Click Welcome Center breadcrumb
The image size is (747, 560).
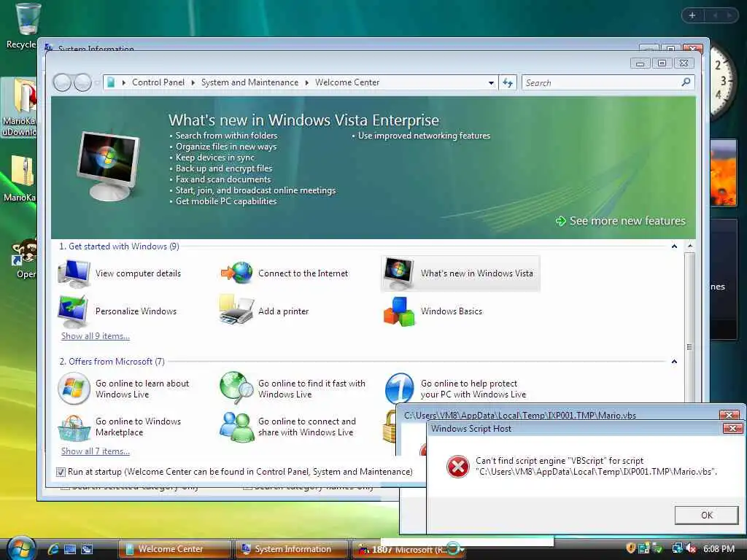[347, 82]
